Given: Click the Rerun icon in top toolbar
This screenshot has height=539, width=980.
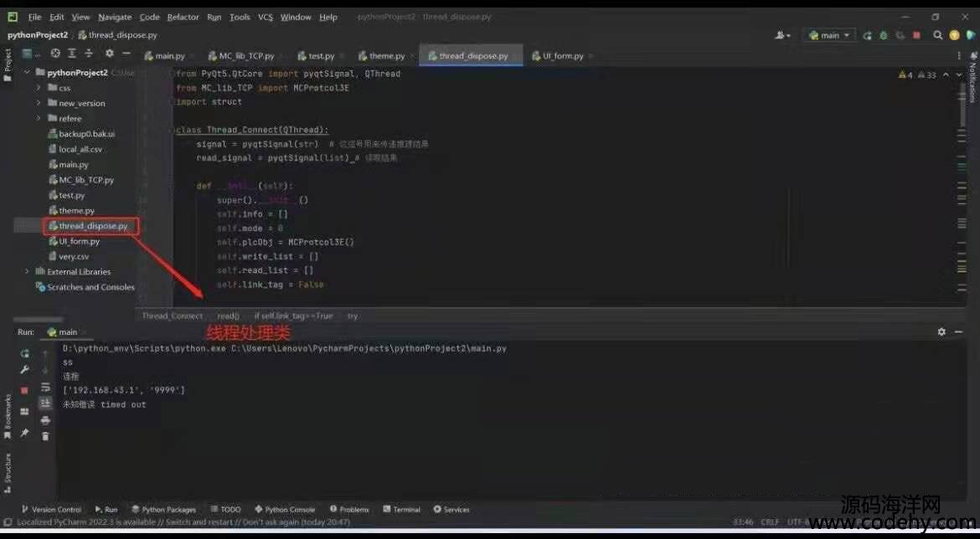Looking at the screenshot, I should [x=867, y=35].
